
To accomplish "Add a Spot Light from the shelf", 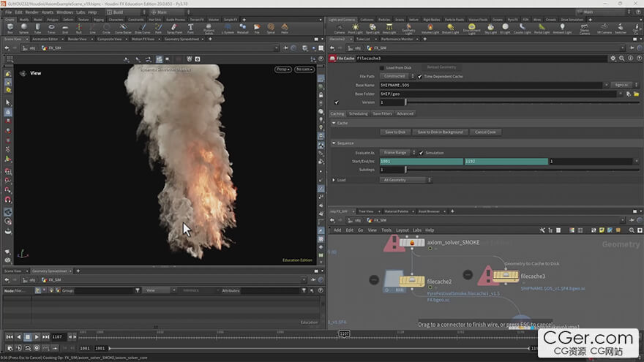I will (x=372, y=29).
